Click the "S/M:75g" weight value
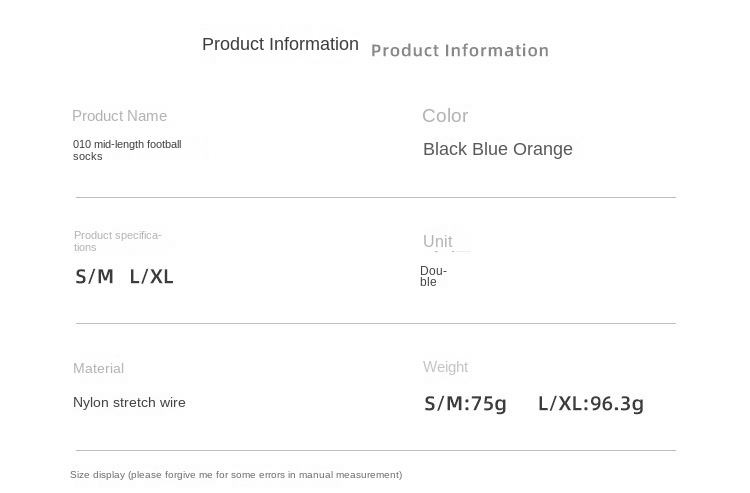The width and height of the screenshot is (750, 493). tap(465, 404)
